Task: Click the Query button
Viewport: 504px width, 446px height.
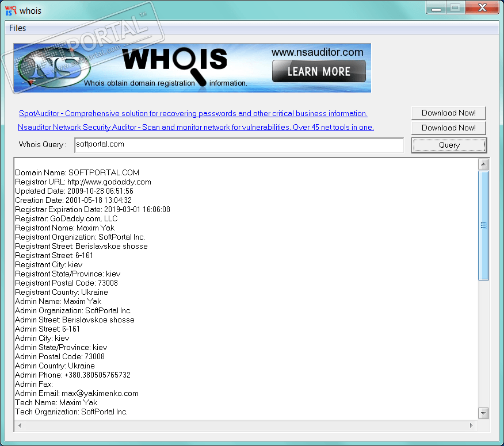Action: coord(449,145)
